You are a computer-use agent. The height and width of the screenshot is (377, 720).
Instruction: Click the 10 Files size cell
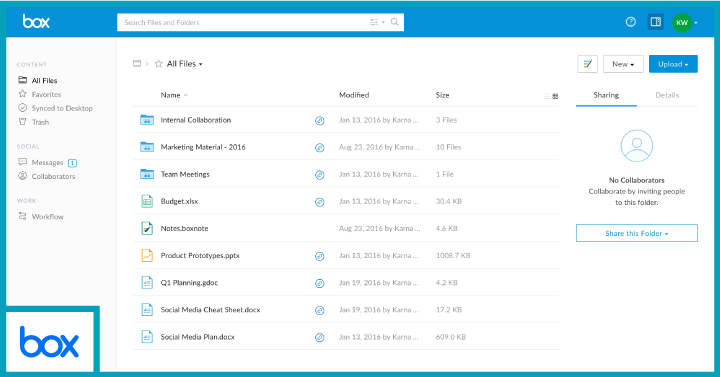pos(448,147)
